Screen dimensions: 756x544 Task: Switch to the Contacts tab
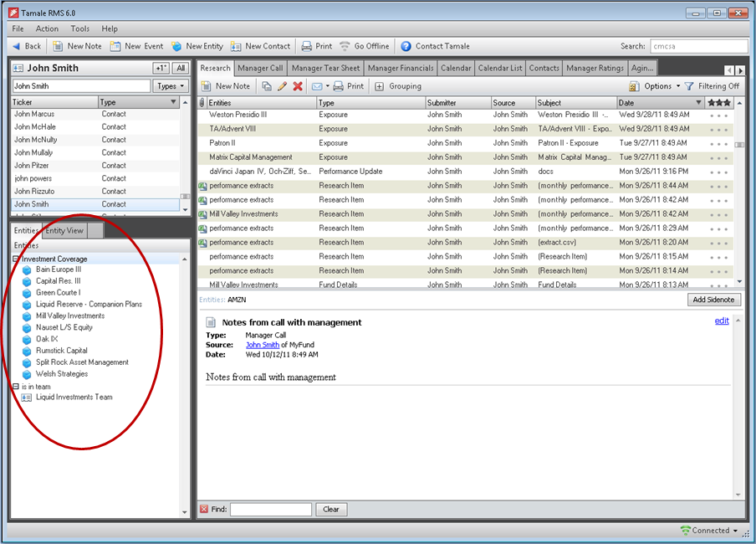(544, 69)
